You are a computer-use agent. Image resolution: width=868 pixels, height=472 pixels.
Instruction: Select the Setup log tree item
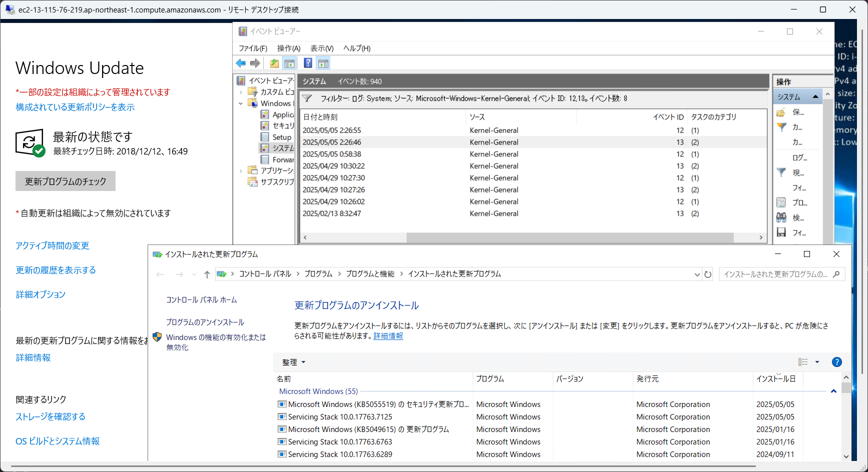[x=282, y=137]
